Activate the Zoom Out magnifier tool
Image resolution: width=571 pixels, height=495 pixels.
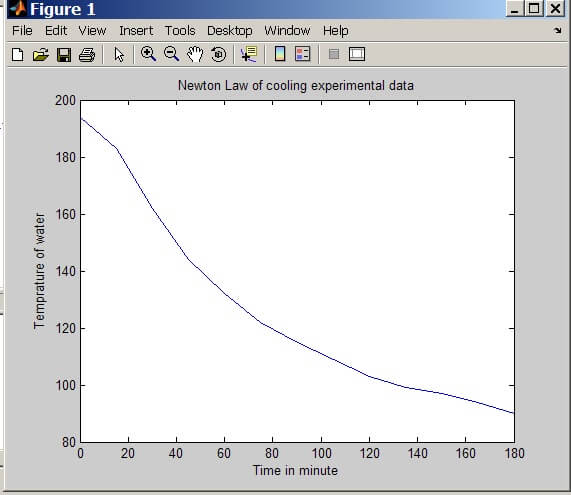tap(172, 54)
